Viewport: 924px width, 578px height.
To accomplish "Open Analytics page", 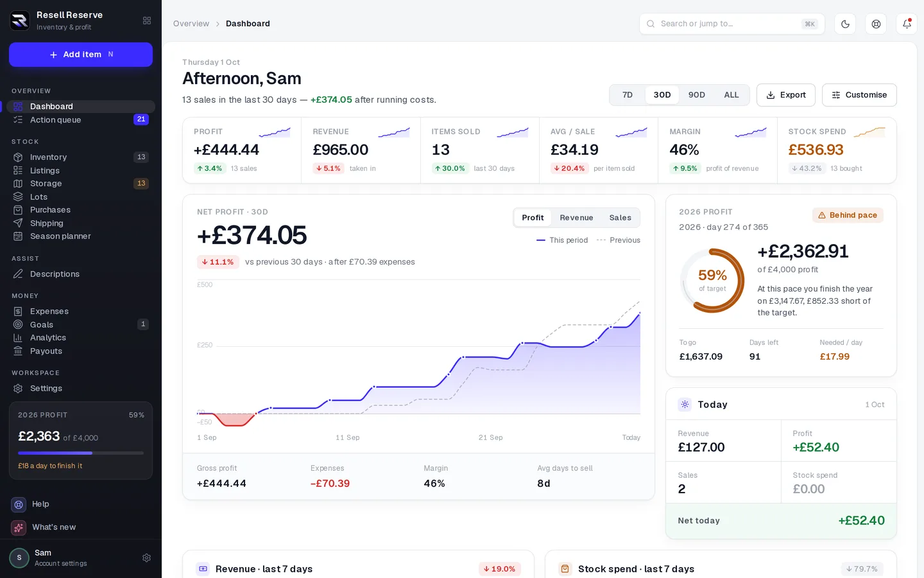I will [81, 338].
